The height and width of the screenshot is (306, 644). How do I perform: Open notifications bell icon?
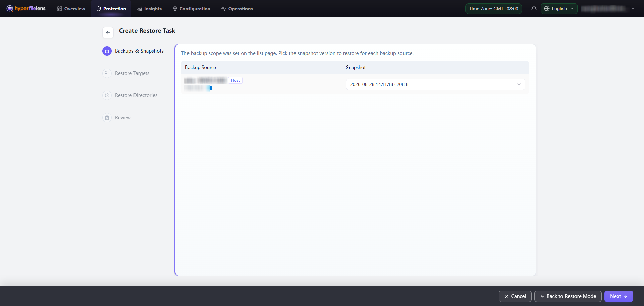534,9
